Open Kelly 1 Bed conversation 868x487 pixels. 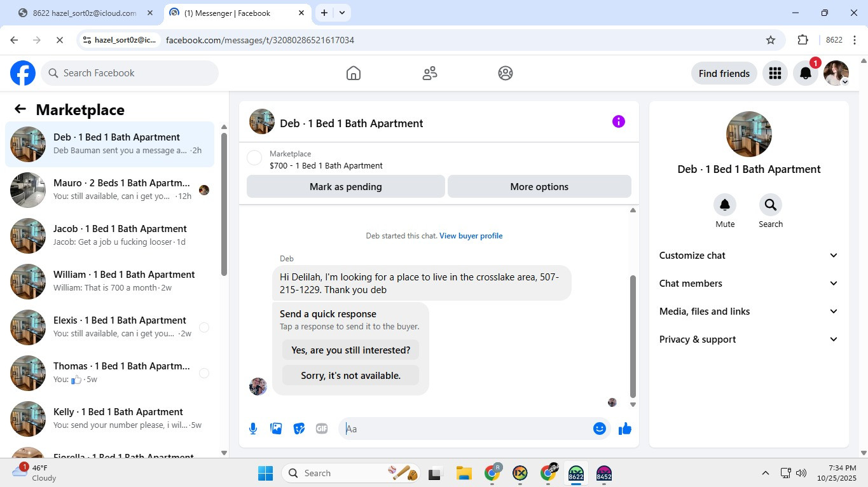point(109,419)
